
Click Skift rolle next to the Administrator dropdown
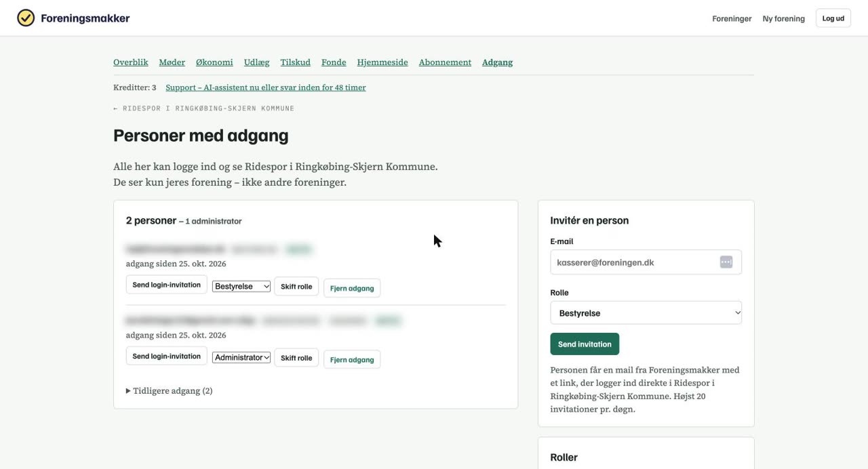tap(296, 358)
